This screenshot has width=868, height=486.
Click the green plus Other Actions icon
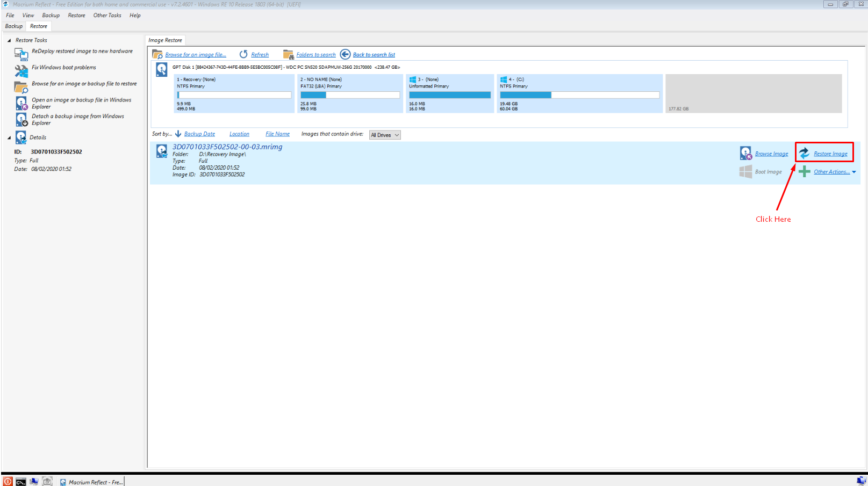(804, 171)
